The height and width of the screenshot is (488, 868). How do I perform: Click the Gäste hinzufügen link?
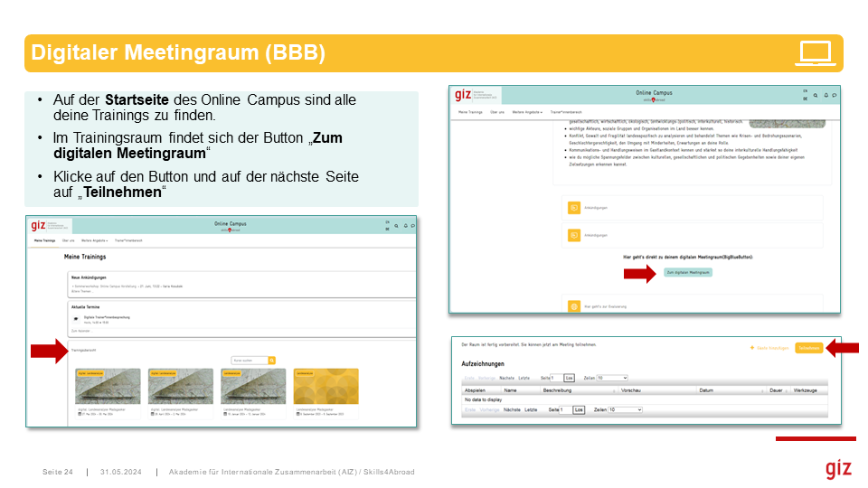click(769, 348)
